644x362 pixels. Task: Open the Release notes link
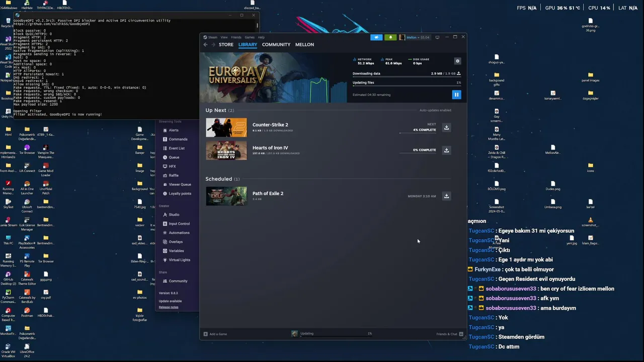169,307
